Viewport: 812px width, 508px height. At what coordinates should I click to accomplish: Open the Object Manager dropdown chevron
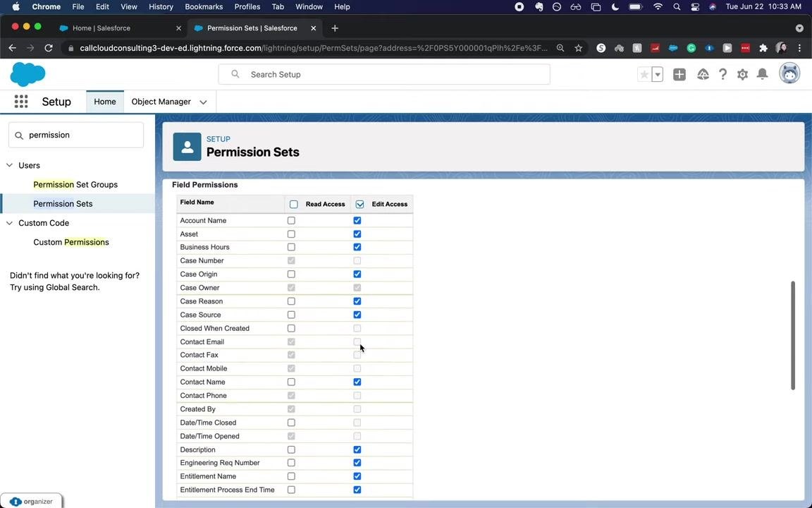[x=203, y=102]
